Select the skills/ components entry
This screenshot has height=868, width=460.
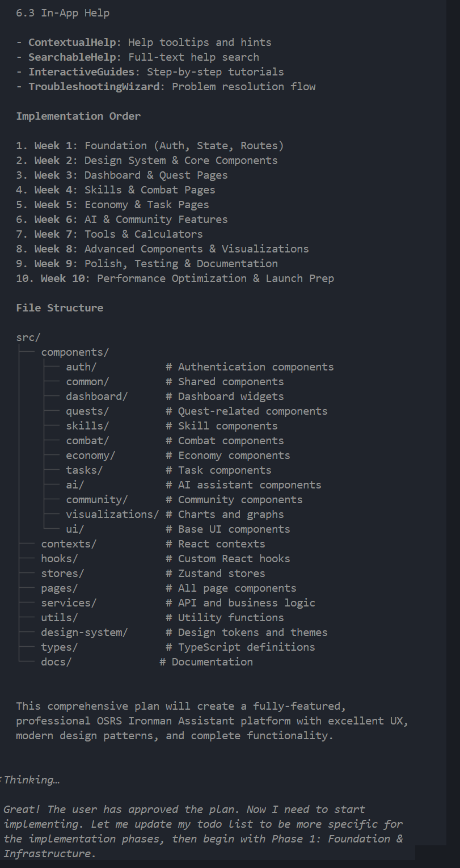87,425
